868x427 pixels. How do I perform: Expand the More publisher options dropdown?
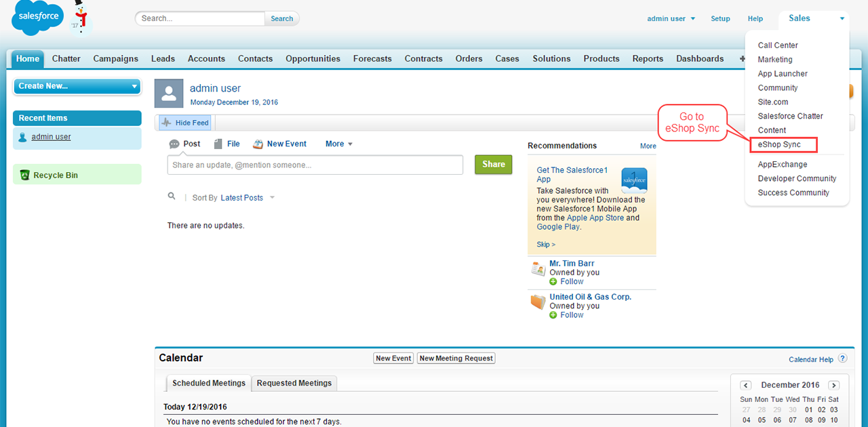coord(339,144)
